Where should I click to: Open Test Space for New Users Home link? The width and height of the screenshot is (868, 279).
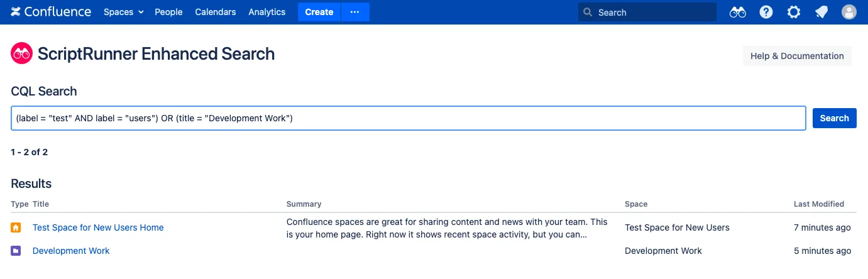coord(98,227)
